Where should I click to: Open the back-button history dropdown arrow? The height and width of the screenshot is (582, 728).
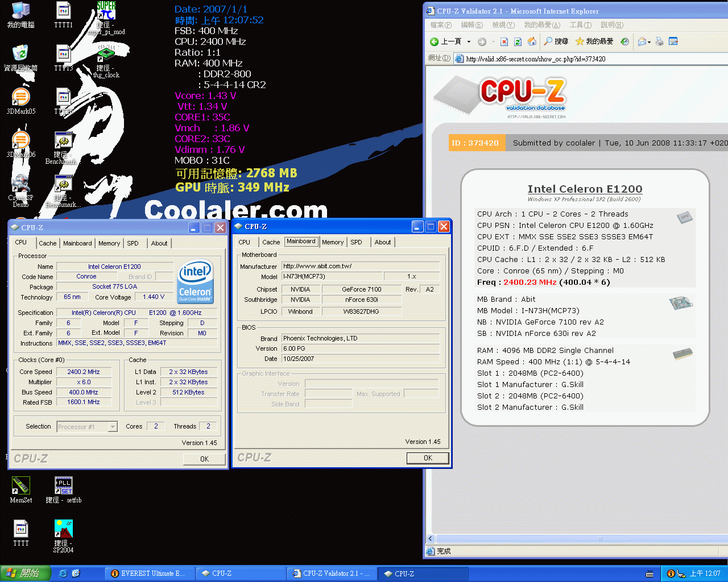[469, 41]
